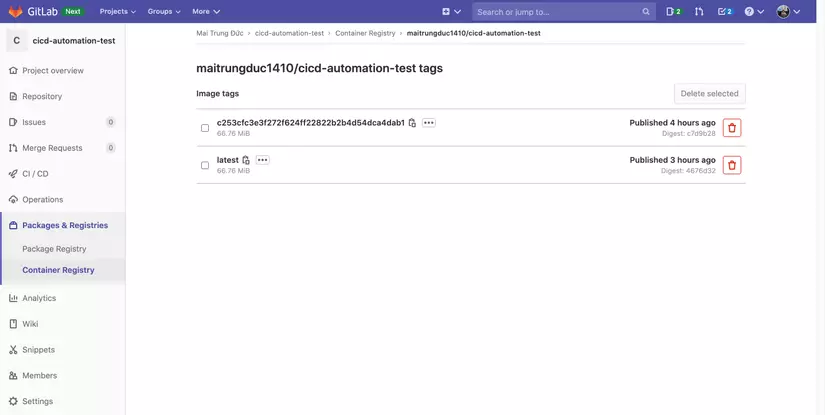Click the c253cfc3e3f272f624ff tag name
This screenshot has width=825, height=415.
(311, 123)
